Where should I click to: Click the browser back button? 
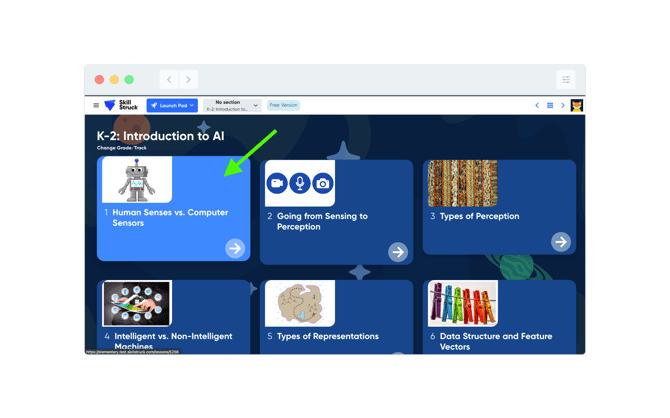[170, 79]
